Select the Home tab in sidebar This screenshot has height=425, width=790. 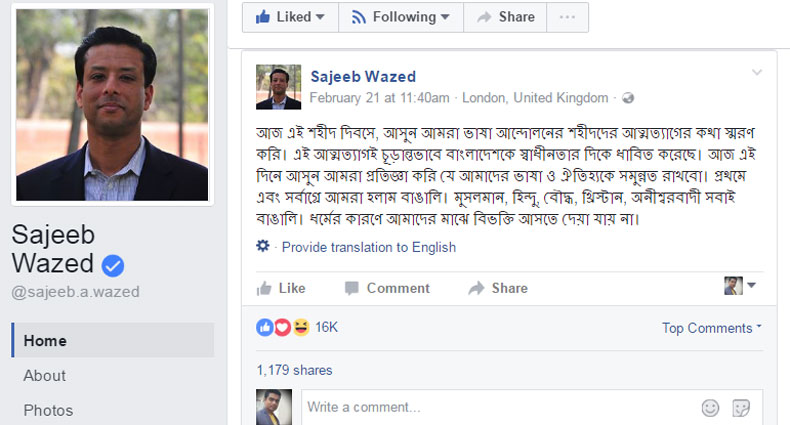pyautogui.click(x=45, y=340)
